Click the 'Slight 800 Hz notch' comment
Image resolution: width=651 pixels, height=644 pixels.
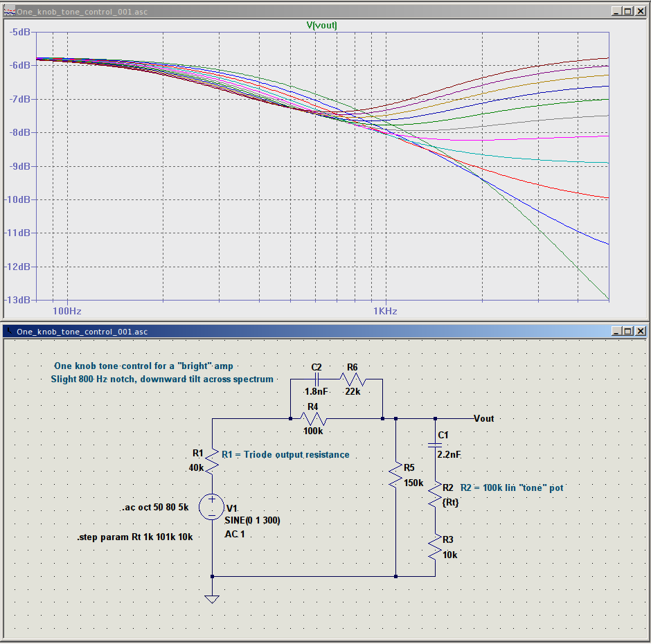point(162,379)
